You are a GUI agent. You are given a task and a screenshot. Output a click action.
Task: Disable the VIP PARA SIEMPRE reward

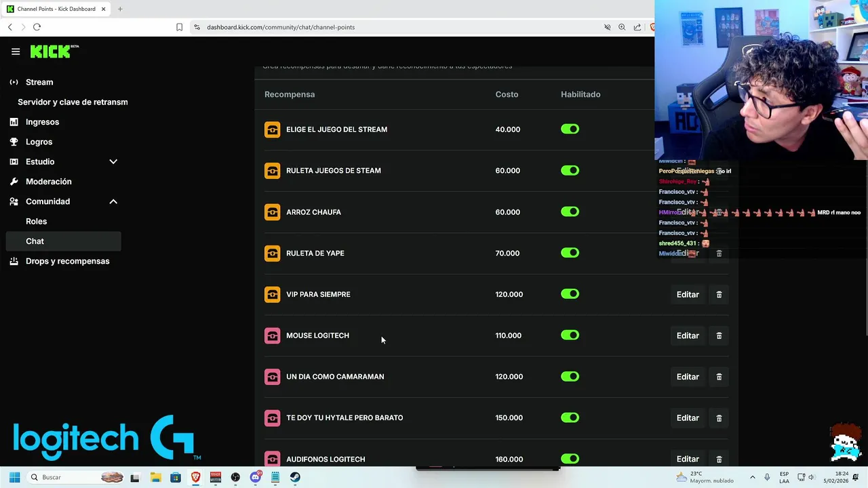tap(570, 294)
